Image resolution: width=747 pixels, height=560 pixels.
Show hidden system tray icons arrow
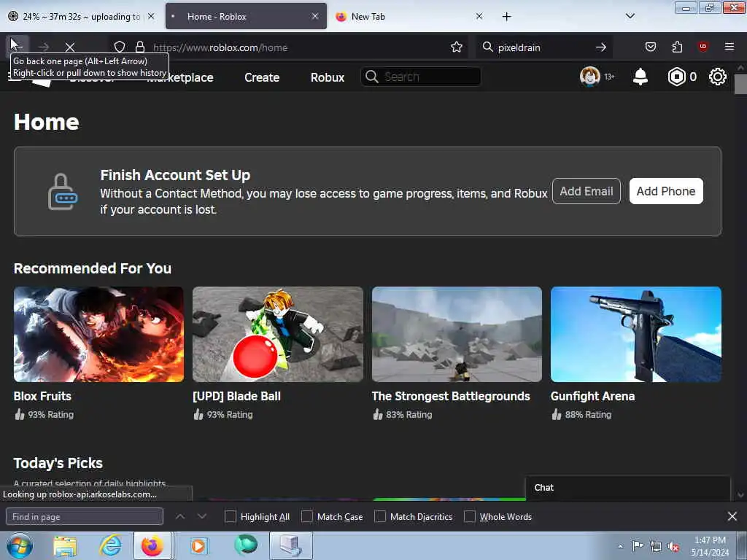tap(620, 547)
